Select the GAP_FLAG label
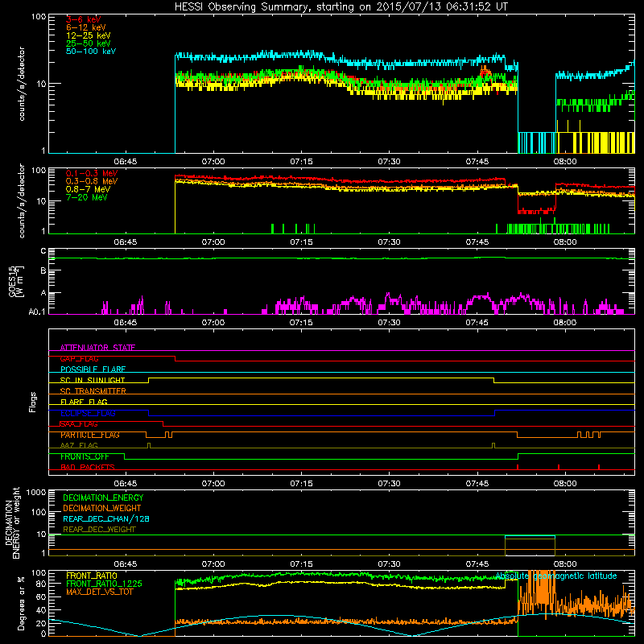This screenshot has height=644, width=644. coord(79,358)
